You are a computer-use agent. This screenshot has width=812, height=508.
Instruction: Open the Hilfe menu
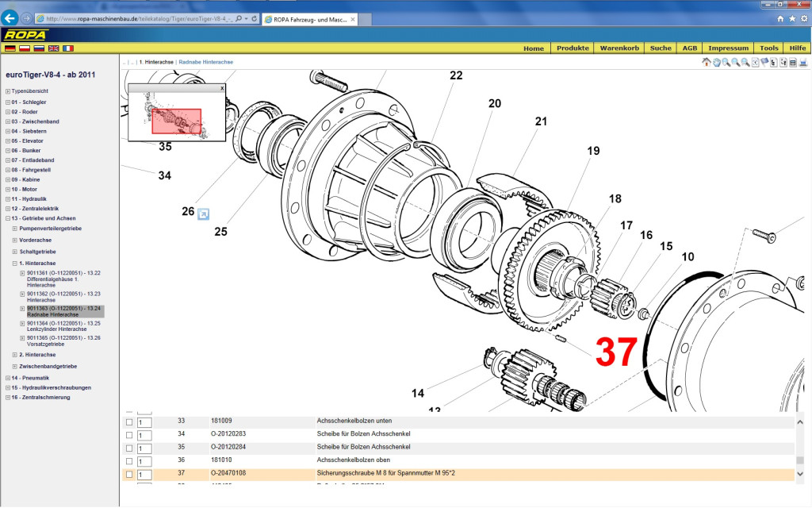pyautogui.click(x=798, y=48)
